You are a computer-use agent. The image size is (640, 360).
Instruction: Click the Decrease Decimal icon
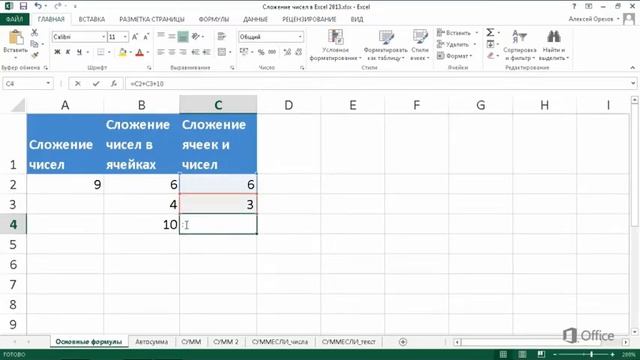tap(298, 52)
